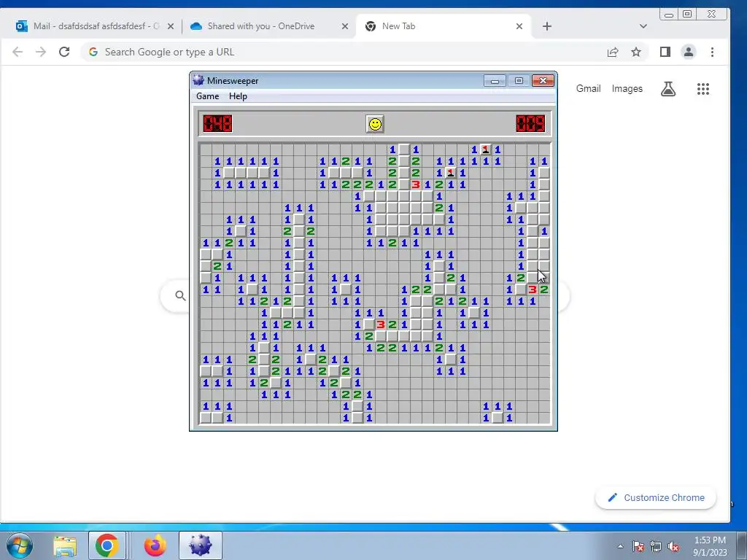Reload the current page
The width and height of the screenshot is (747, 560).
[x=64, y=52]
